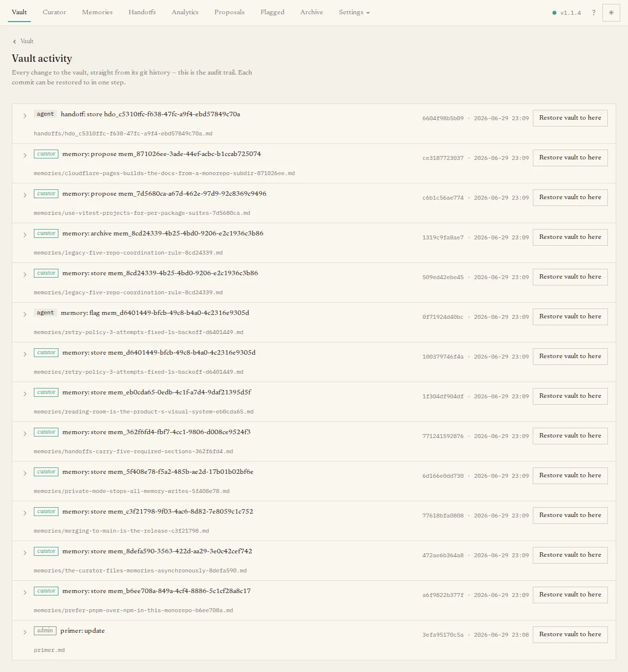The width and height of the screenshot is (628, 672).
Task: Expand the store mem_8defa590 commit row
Action: tap(25, 553)
